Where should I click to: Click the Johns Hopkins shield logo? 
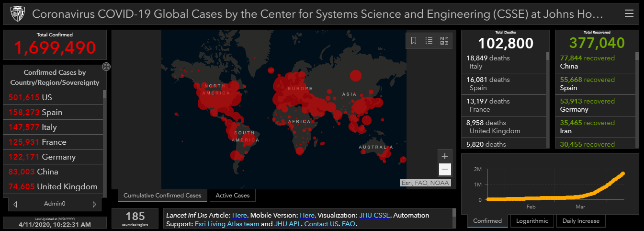(17, 15)
